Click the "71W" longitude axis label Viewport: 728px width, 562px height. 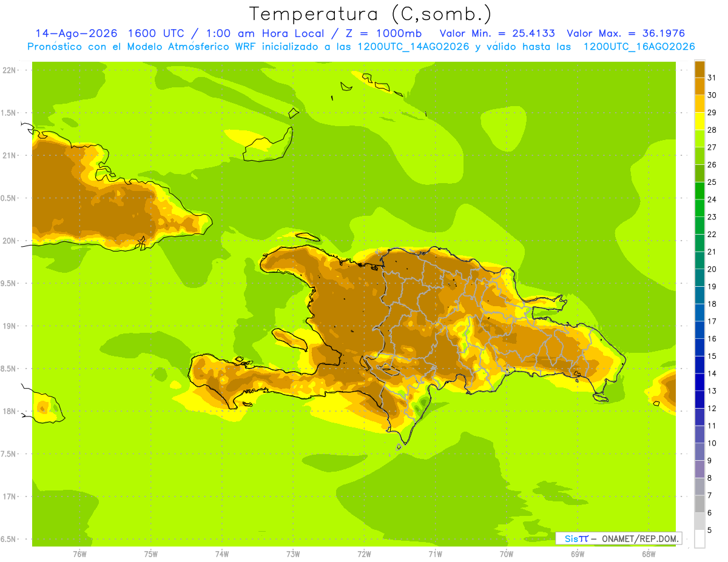tap(435, 554)
